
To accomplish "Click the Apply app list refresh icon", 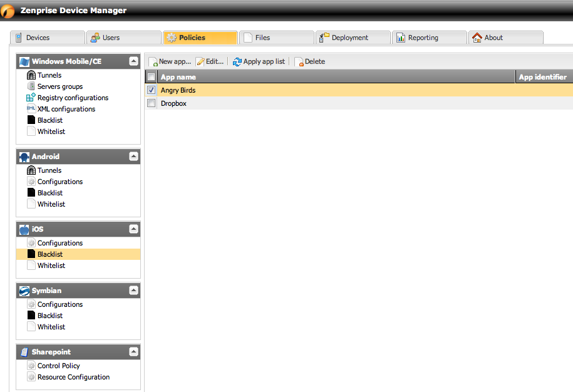I will point(237,61).
